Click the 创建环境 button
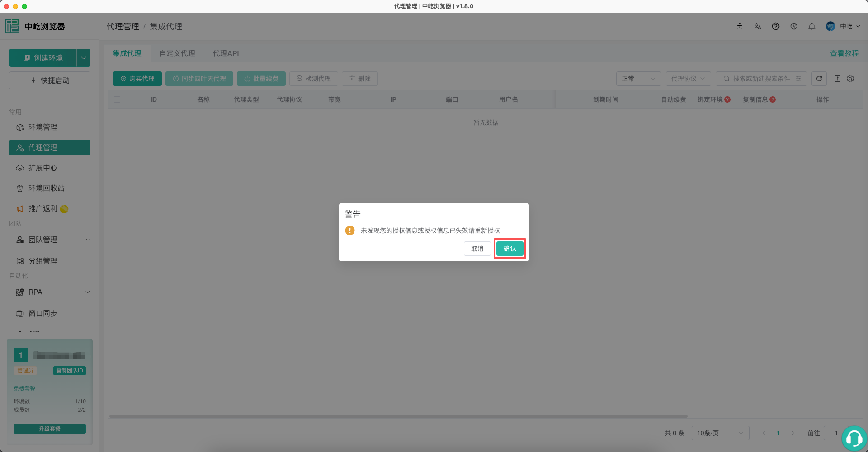The width and height of the screenshot is (868, 452). 43,58
